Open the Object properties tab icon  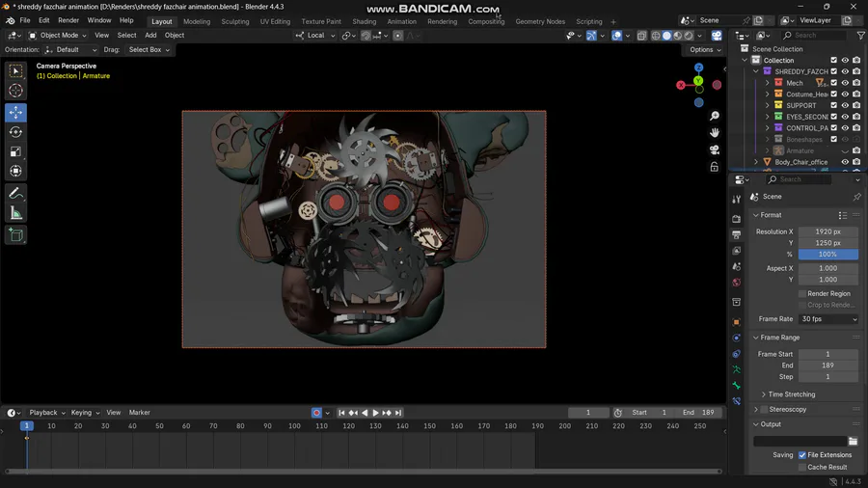(x=736, y=322)
